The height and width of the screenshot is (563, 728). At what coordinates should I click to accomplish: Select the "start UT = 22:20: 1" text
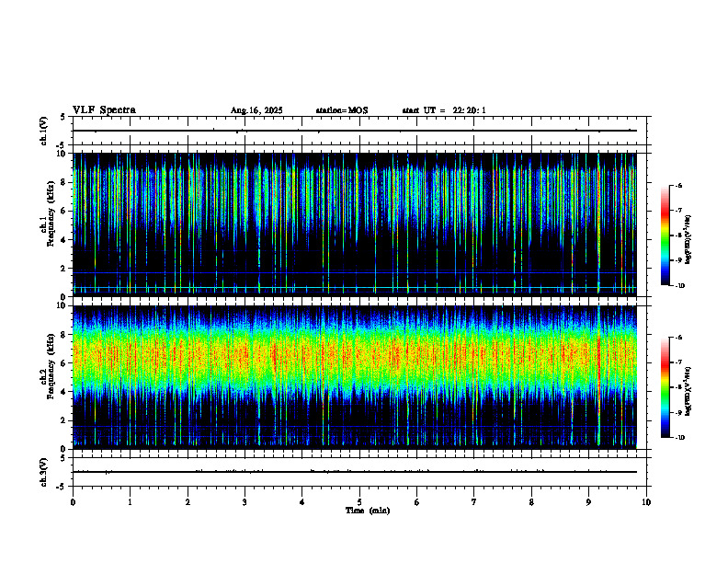tap(444, 110)
